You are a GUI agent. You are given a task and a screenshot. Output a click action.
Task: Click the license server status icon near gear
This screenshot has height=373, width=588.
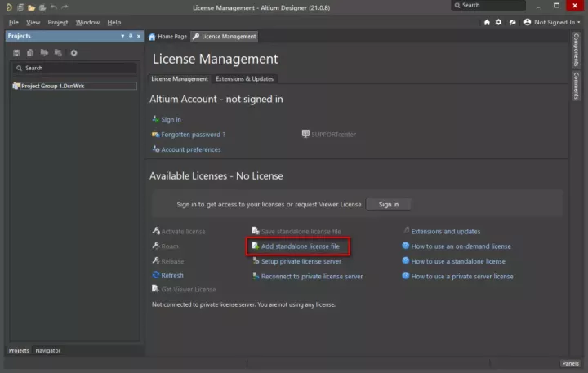[x=511, y=22]
